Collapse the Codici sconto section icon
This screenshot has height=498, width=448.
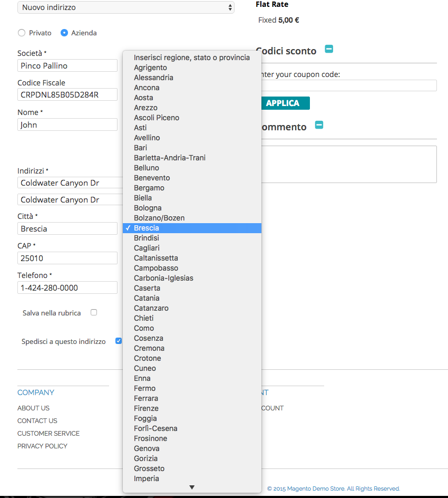coord(329,49)
